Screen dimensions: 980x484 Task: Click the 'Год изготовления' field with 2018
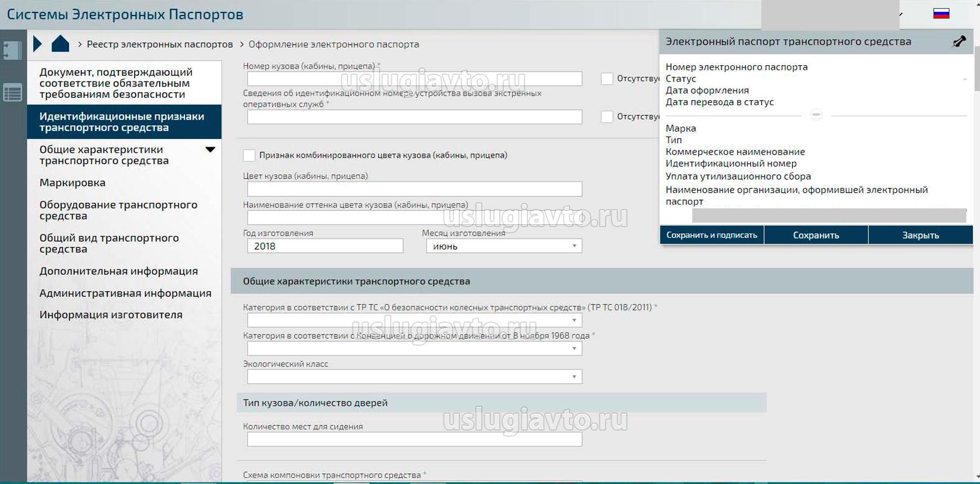(x=325, y=246)
